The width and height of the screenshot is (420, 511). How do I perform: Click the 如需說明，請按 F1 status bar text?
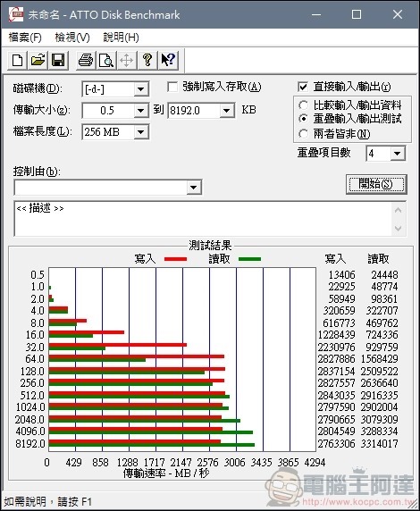48,501
